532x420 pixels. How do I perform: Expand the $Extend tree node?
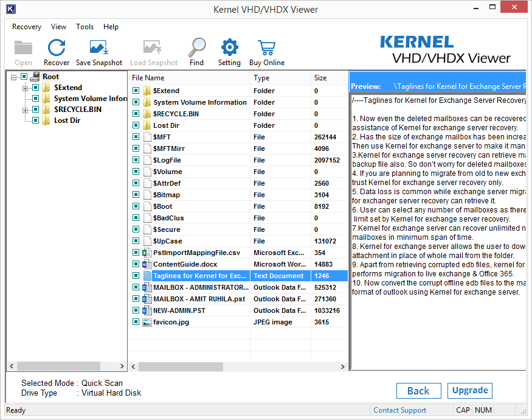click(26, 88)
